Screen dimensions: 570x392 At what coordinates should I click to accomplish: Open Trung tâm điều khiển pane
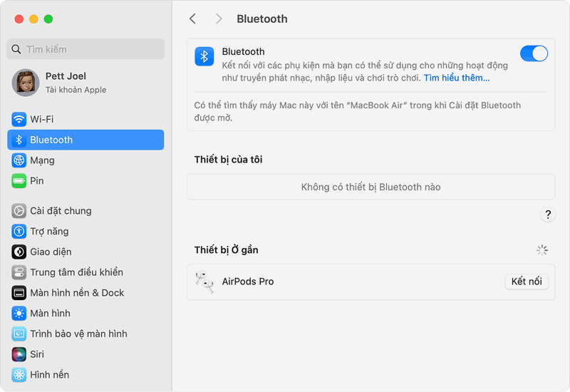point(85,272)
